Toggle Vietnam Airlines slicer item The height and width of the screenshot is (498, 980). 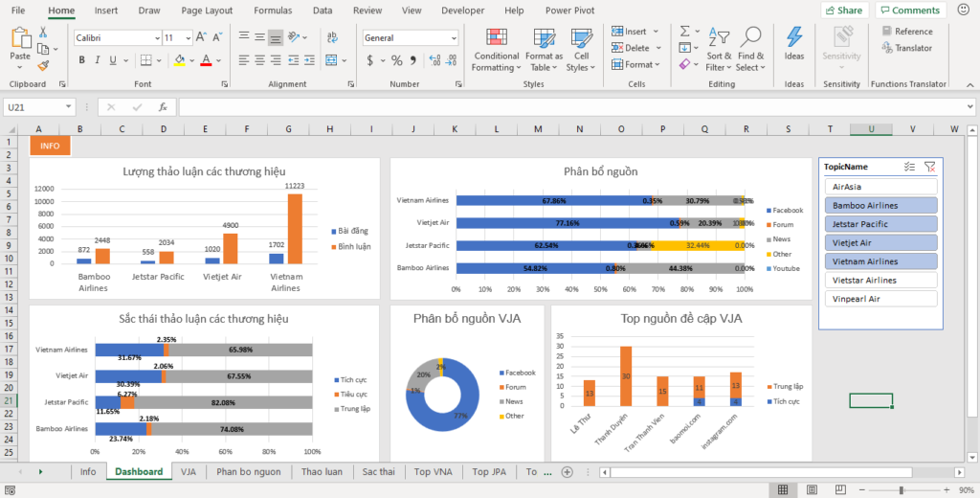(x=880, y=261)
